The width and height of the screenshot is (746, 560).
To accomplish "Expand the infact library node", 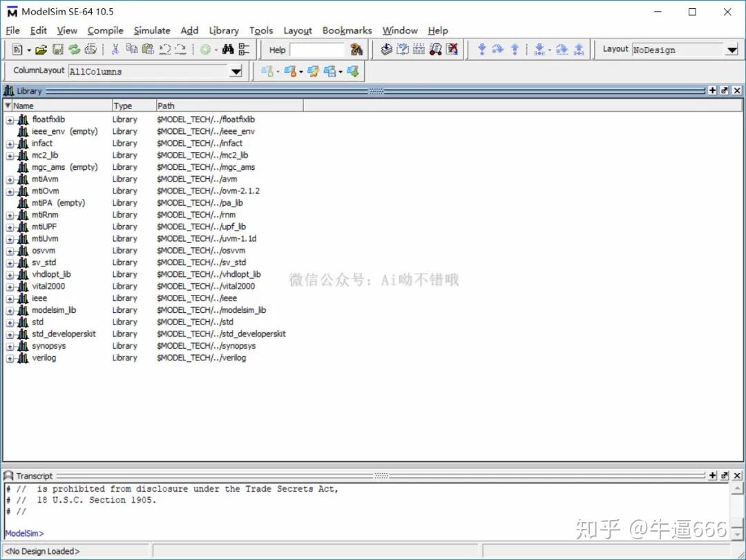I will pos(10,144).
